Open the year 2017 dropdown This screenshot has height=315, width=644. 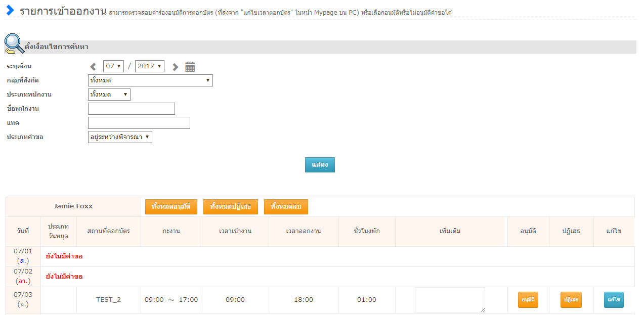150,66
